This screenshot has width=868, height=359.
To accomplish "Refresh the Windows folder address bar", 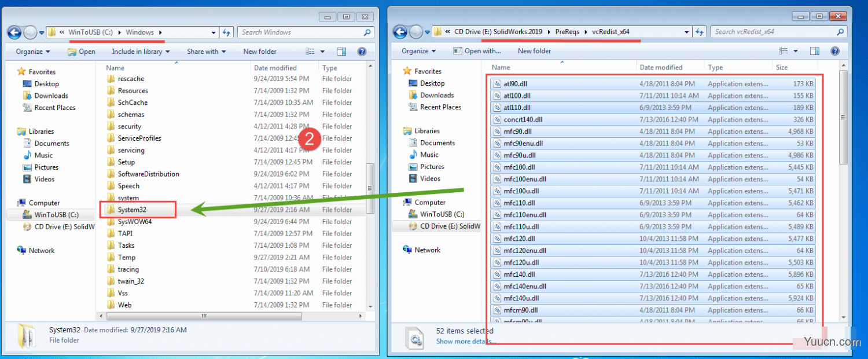I will coord(227,32).
